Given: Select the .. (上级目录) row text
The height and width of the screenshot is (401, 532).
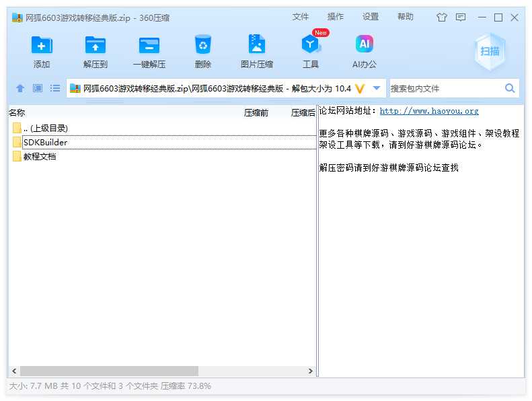Looking at the screenshot, I should pos(46,128).
